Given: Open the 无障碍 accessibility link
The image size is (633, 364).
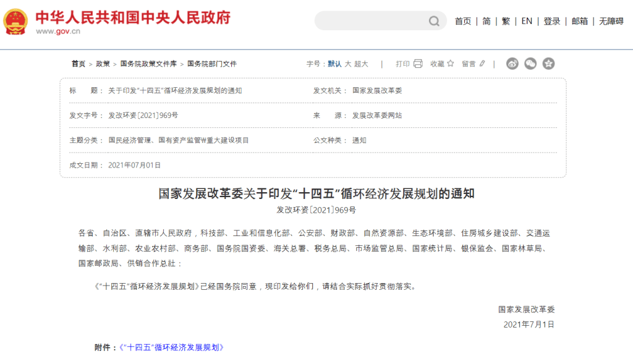Looking at the screenshot, I should [611, 21].
